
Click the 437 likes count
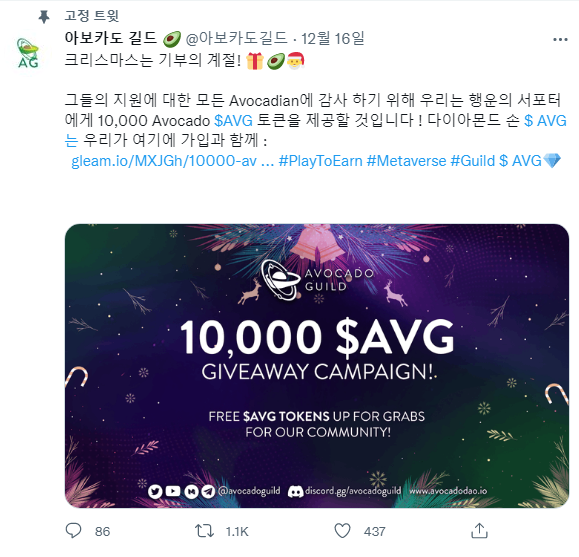[374, 532]
